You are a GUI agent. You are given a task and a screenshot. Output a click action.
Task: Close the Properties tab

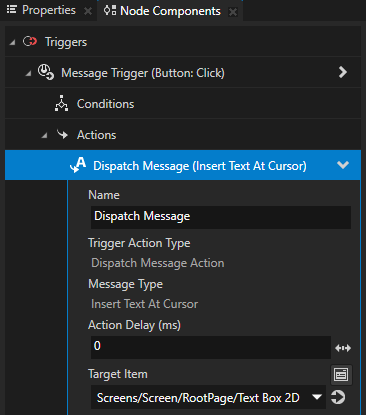tap(88, 11)
